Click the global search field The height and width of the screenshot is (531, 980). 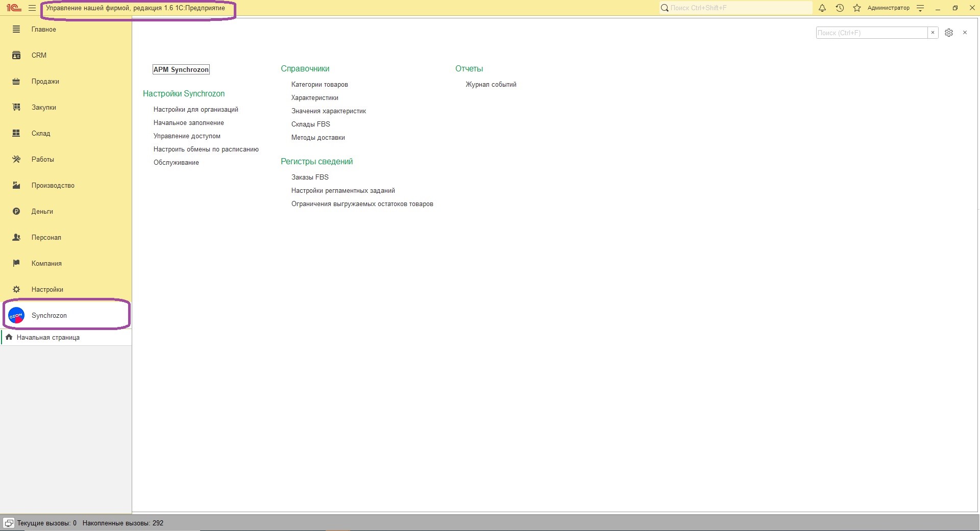point(738,8)
